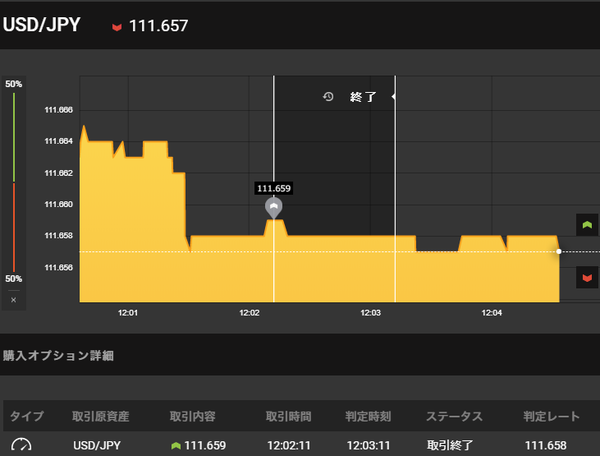Click the green arrow beside 111.659 in the table
This screenshot has height=456, width=600.
pyautogui.click(x=176, y=446)
